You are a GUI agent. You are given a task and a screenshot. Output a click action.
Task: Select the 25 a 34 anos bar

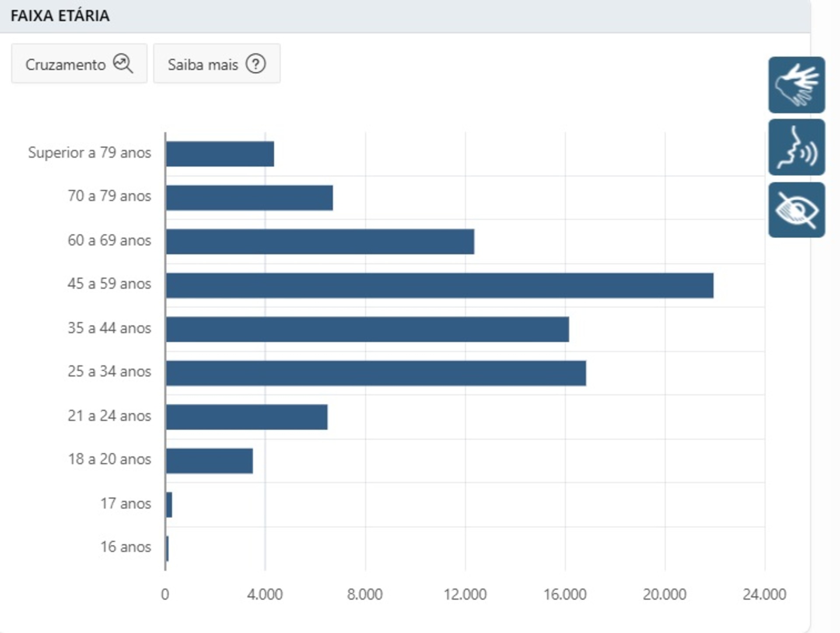point(376,373)
